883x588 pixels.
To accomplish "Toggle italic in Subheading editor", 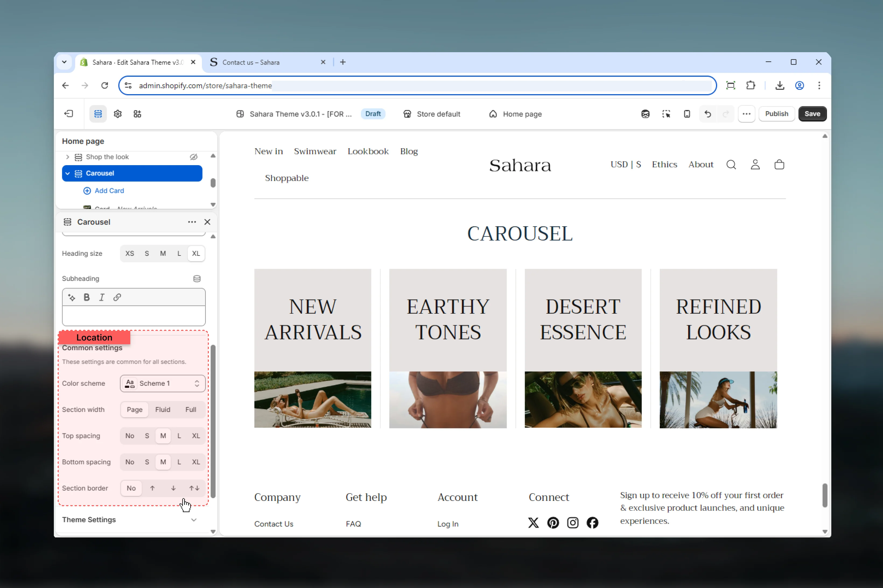I will pyautogui.click(x=102, y=297).
